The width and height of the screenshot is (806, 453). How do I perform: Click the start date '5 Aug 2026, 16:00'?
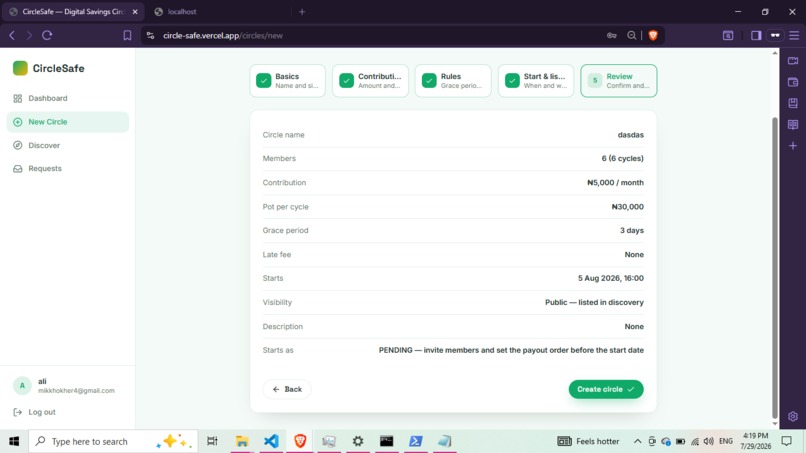tap(611, 278)
